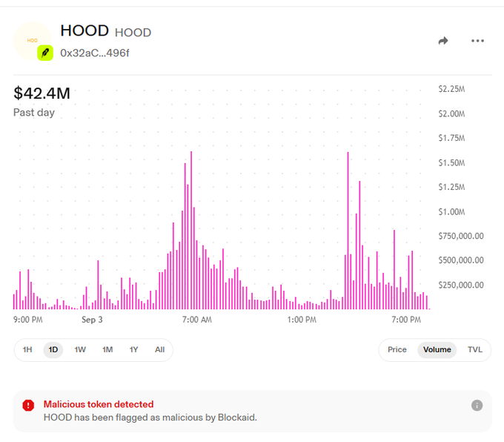504x442 pixels.
Task: Select the All time range
Action: 160,350
